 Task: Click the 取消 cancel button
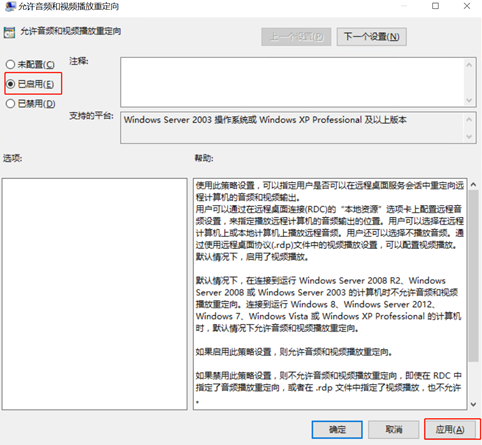click(394, 429)
